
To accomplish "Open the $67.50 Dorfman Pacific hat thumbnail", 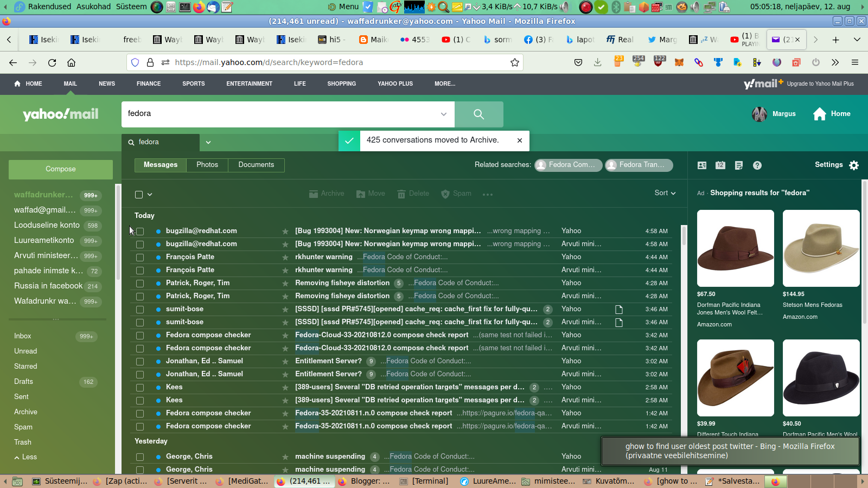I will click(736, 248).
